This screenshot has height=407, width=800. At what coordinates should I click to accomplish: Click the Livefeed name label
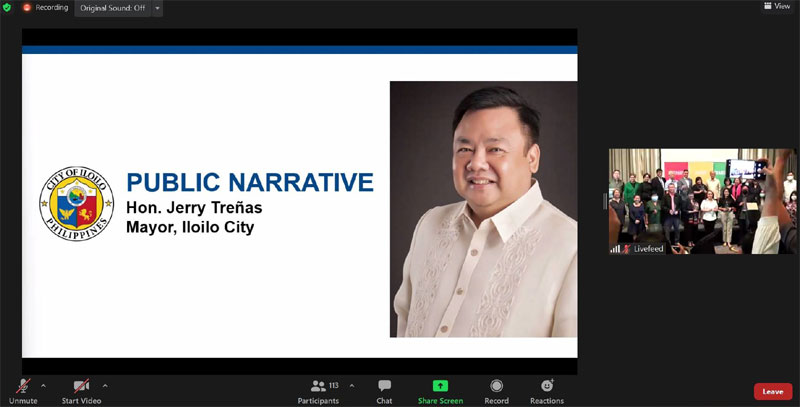(x=646, y=248)
